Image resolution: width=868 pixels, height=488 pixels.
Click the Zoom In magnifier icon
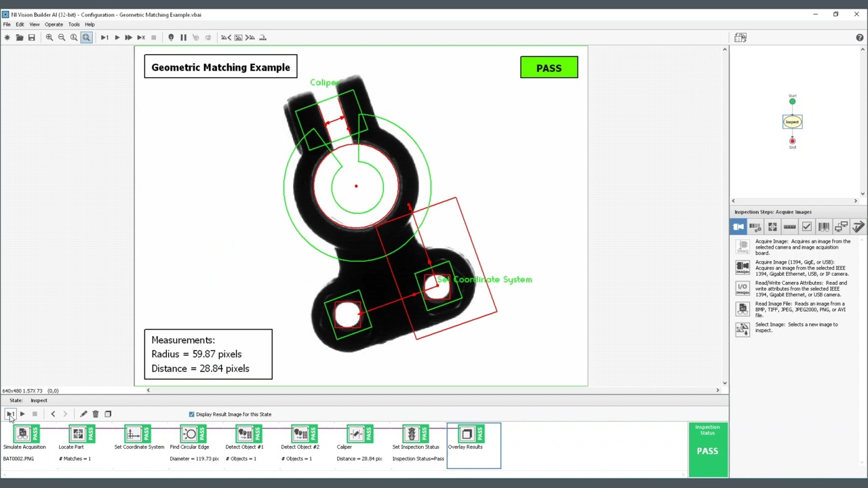point(50,37)
